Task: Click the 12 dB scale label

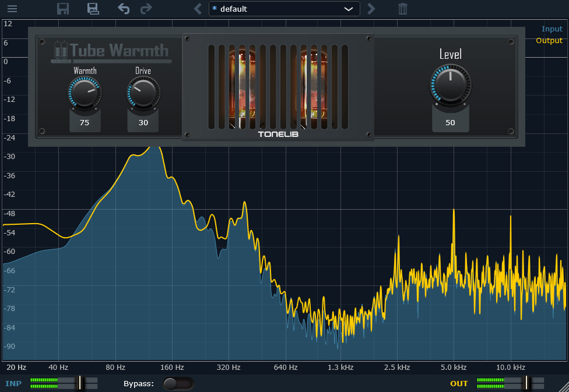Action: pos(8,24)
